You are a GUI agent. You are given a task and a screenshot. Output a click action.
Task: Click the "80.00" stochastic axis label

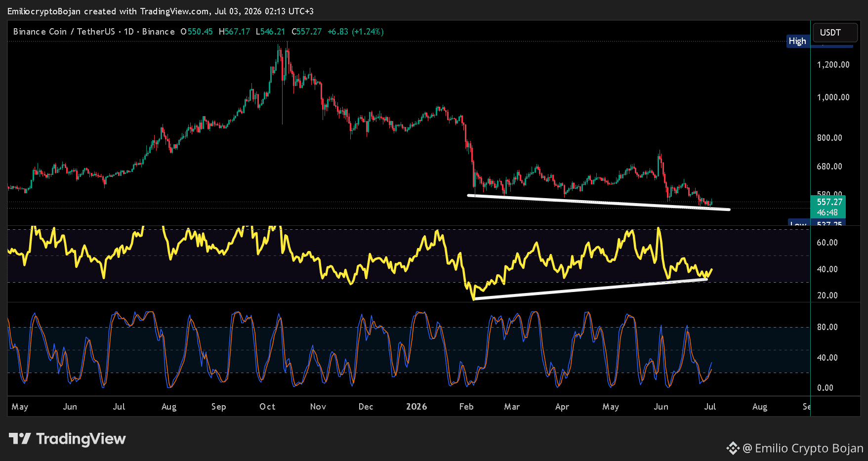pyautogui.click(x=827, y=327)
